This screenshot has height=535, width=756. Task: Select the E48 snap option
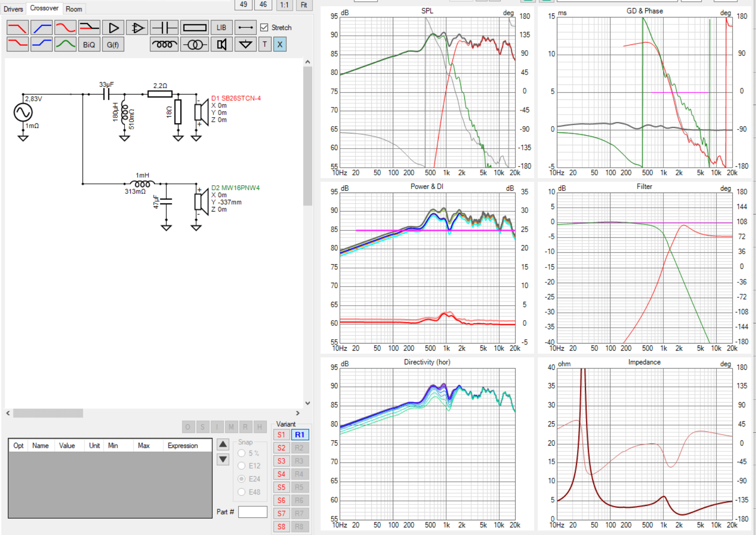pyautogui.click(x=241, y=492)
